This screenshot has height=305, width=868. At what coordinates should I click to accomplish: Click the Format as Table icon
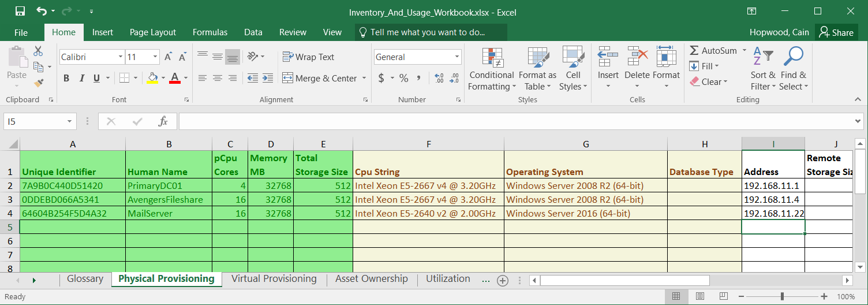[x=537, y=57]
